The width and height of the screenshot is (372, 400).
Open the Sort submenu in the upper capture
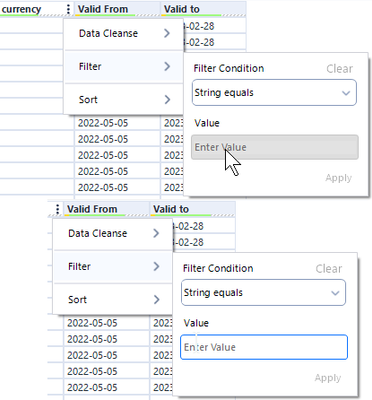click(123, 99)
